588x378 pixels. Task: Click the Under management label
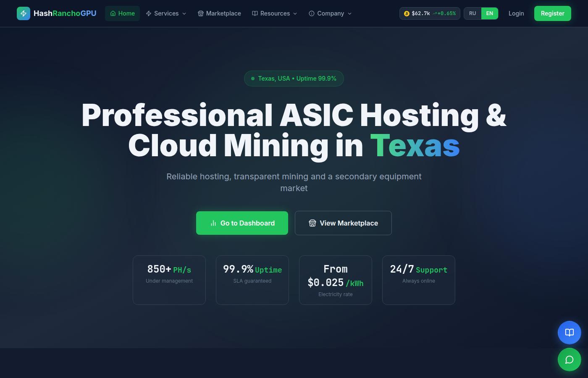pos(169,281)
